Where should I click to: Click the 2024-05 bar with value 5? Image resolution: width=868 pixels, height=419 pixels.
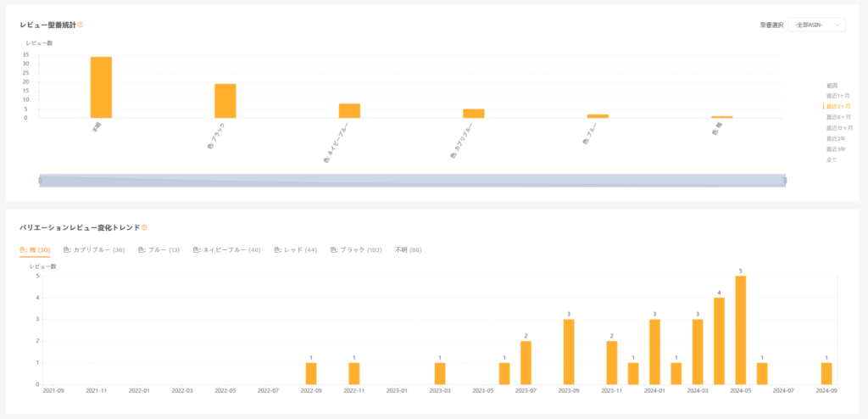point(740,330)
